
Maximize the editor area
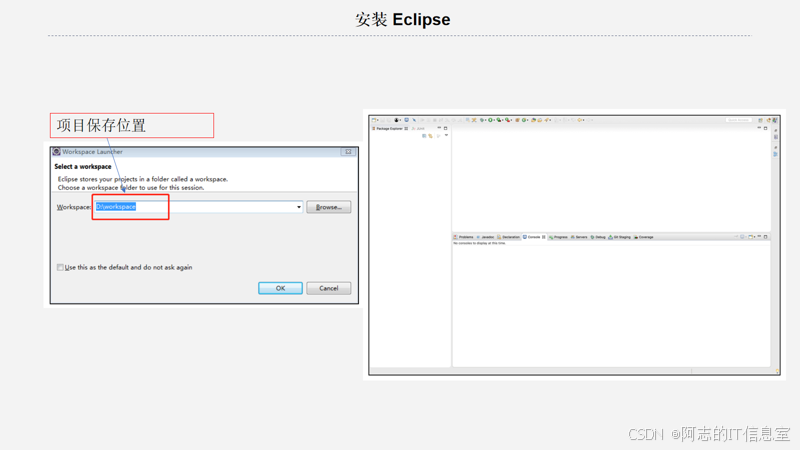pyautogui.click(x=765, y=128)
